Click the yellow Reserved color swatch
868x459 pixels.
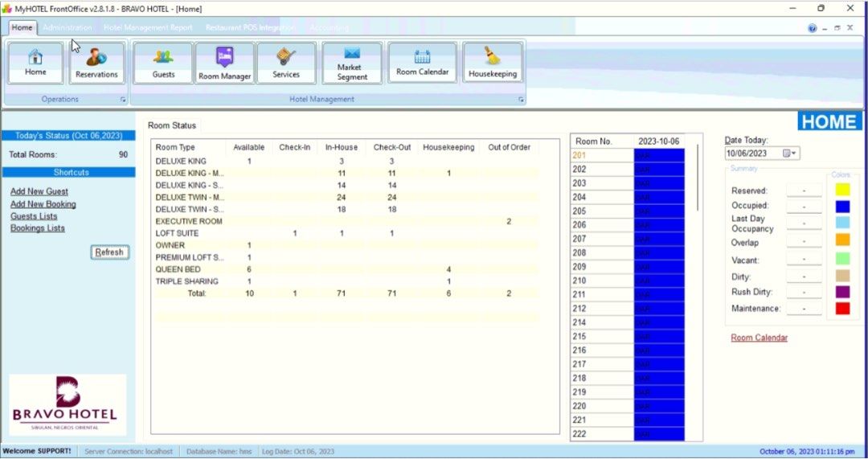tap(842, 190)
